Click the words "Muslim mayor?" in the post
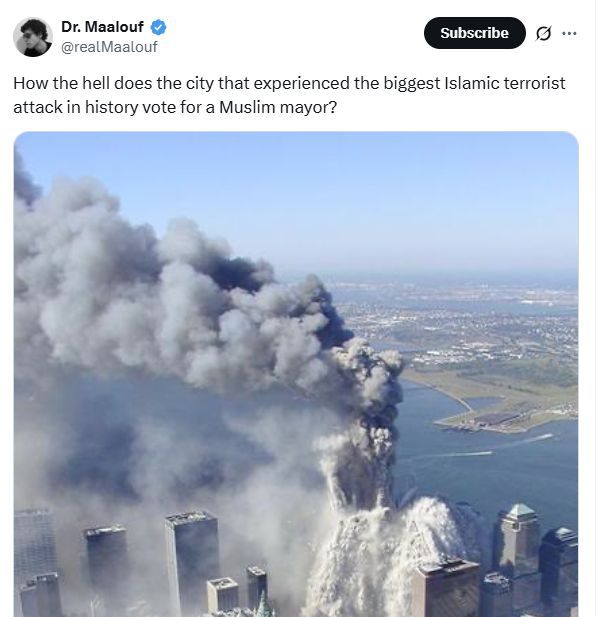This screenshot has width=602, height=617. (278, 107)
